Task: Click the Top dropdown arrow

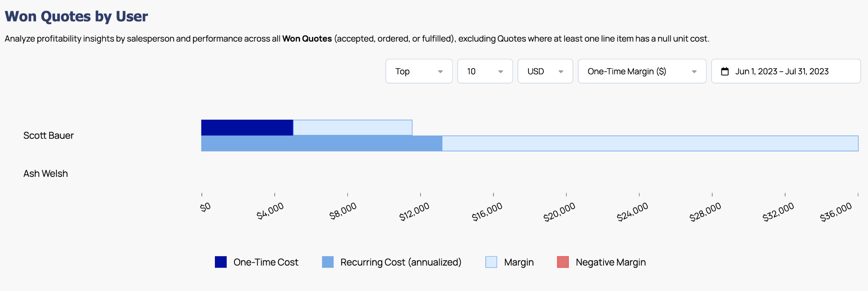Action: (x=440, y=72)
